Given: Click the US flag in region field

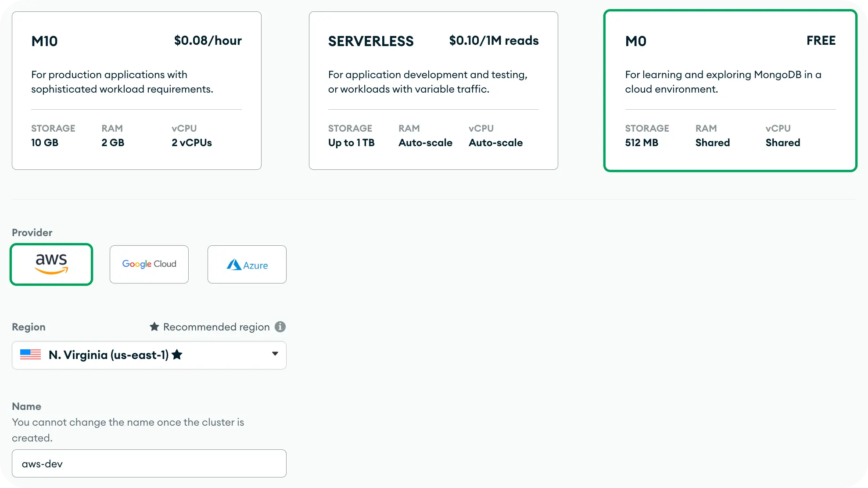Looking at the screenshot, I should [x=30, y=355].
